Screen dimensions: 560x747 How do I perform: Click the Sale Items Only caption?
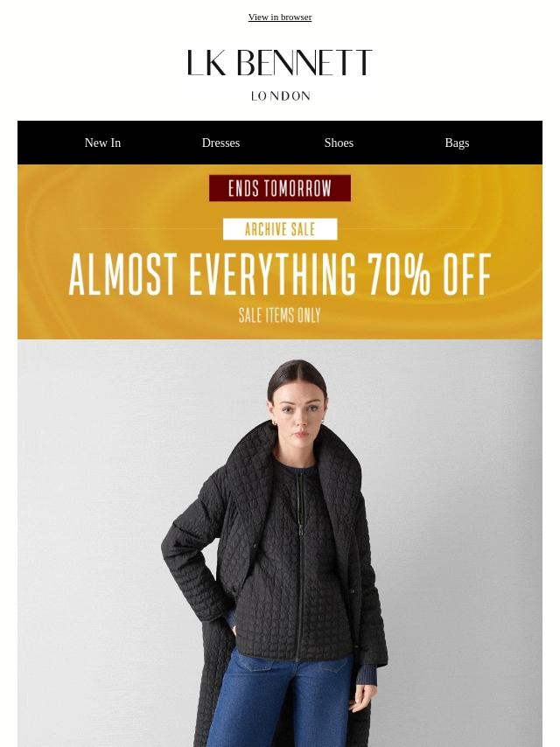(x=280, y=315)
